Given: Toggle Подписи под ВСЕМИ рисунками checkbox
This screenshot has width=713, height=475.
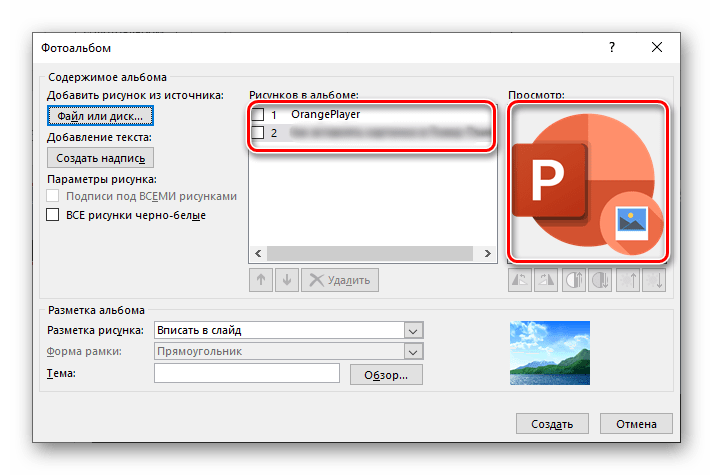Looking at the screenshot, I should 53,196.
